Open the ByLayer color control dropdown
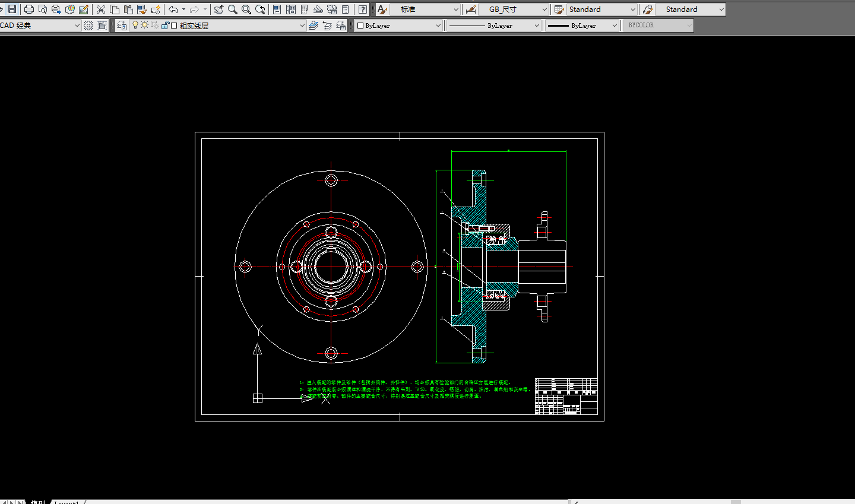The width and height of the screenshot is (855, 504). point(399,26)
